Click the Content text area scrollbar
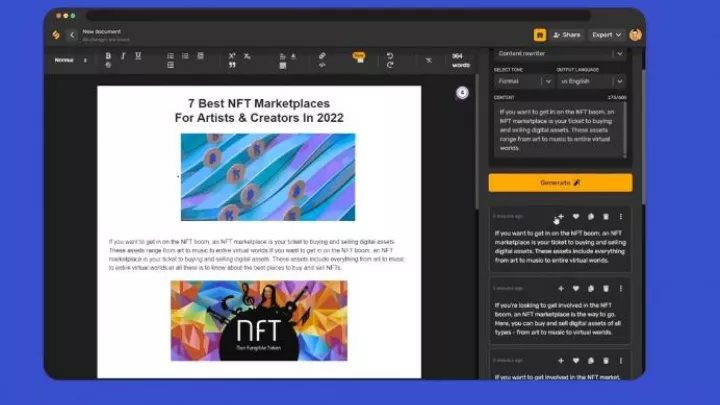Screen dimensions: 720x405 (624, 130)
